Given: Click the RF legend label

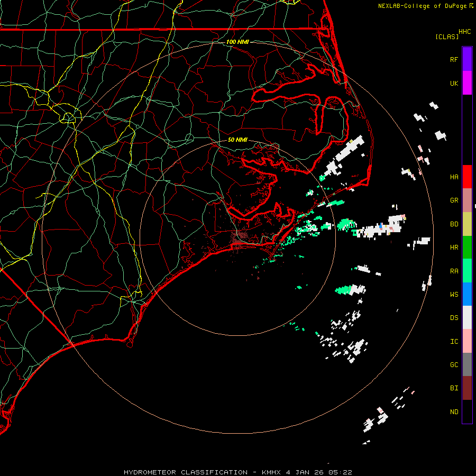Looking at the screenshot, I should [x=454, y=59].
